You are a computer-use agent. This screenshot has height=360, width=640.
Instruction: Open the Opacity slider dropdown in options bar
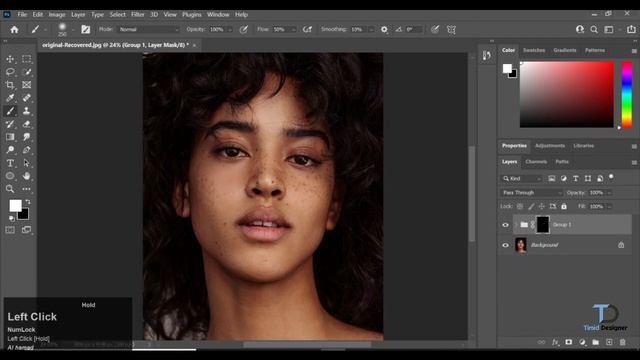[230, 29]
